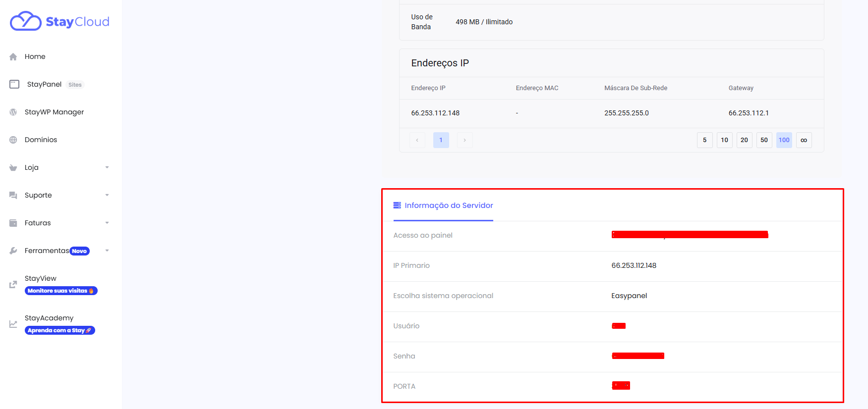Click the Uso de Banda label

pos(422,22)
